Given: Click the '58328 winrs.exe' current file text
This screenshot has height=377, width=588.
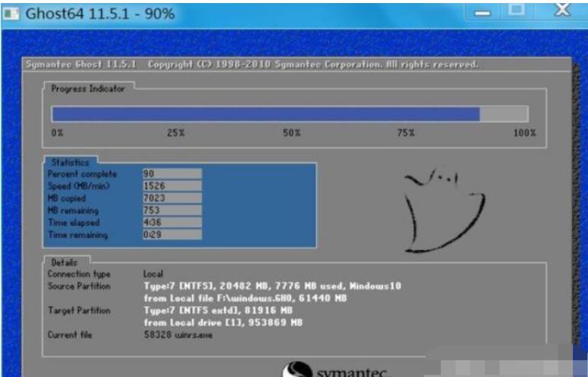Looking at the screenshot, I should (178, 335).
